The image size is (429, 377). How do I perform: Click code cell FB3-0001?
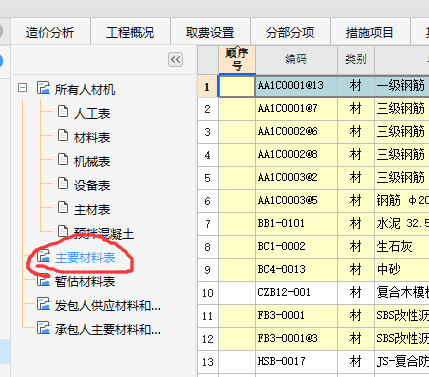coord(296,316)
